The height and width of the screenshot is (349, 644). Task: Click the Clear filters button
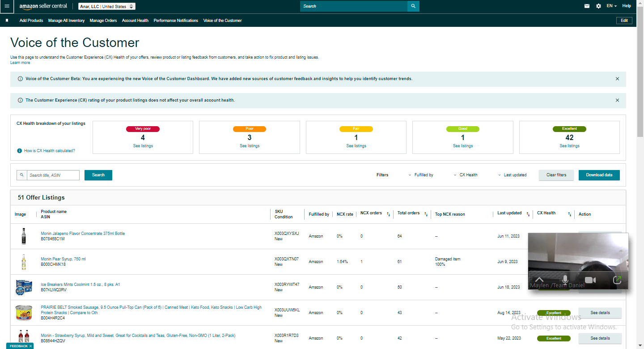point(556,175)
